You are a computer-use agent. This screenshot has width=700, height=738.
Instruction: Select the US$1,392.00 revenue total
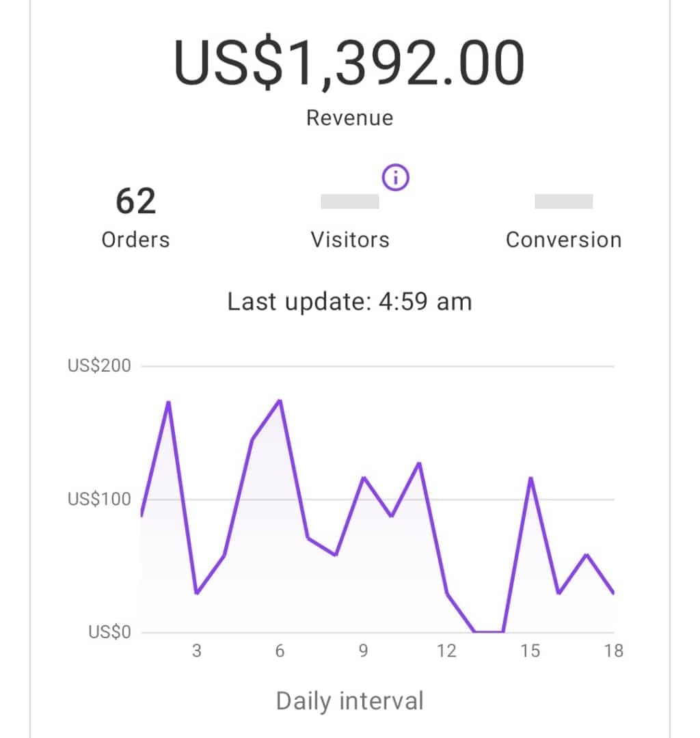[349, 61]
